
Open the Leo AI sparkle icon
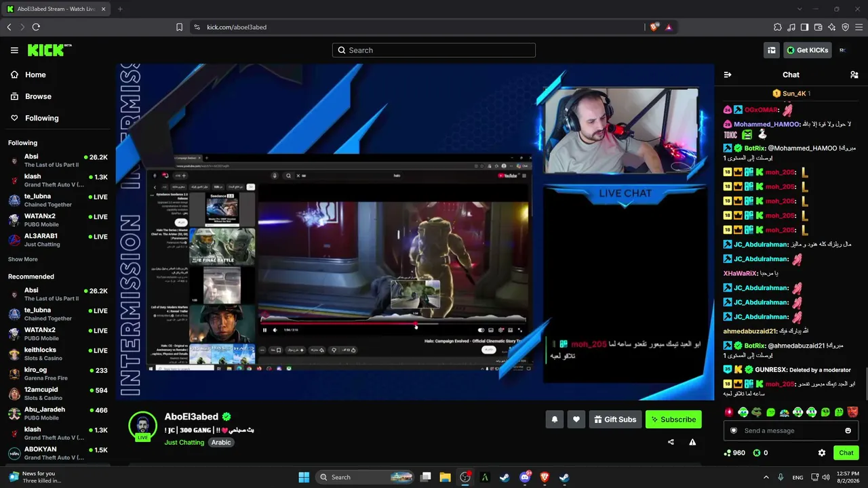tap(832, 27)
